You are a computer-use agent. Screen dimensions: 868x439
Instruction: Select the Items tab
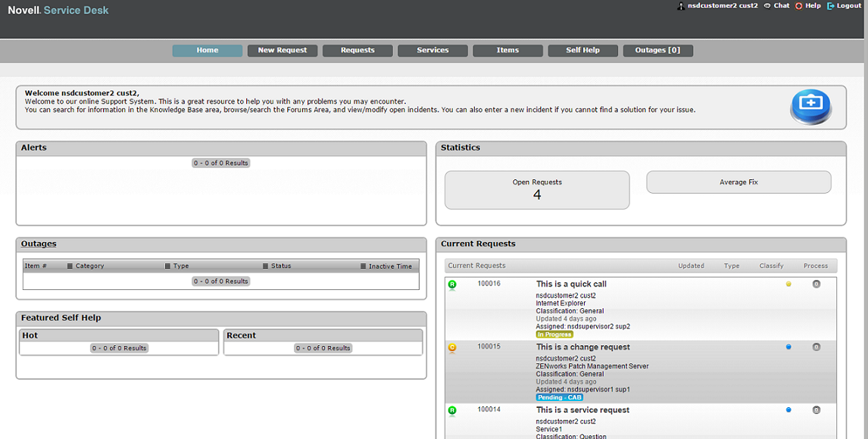click(507, 50)
